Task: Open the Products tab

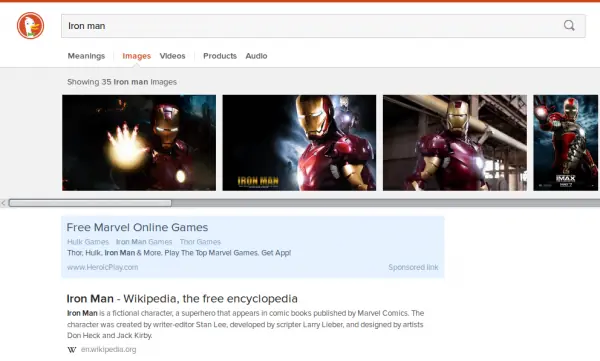Action: (220, 56)
